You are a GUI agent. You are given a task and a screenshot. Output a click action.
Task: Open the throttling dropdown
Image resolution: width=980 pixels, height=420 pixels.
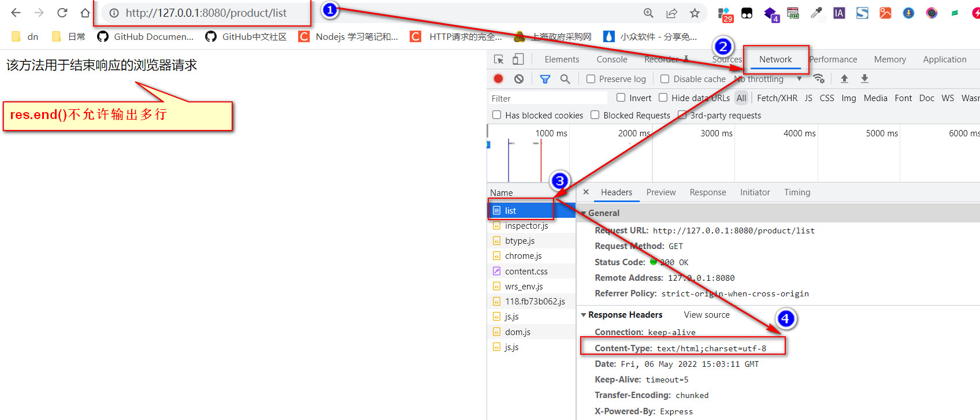[x=769, y=79]
